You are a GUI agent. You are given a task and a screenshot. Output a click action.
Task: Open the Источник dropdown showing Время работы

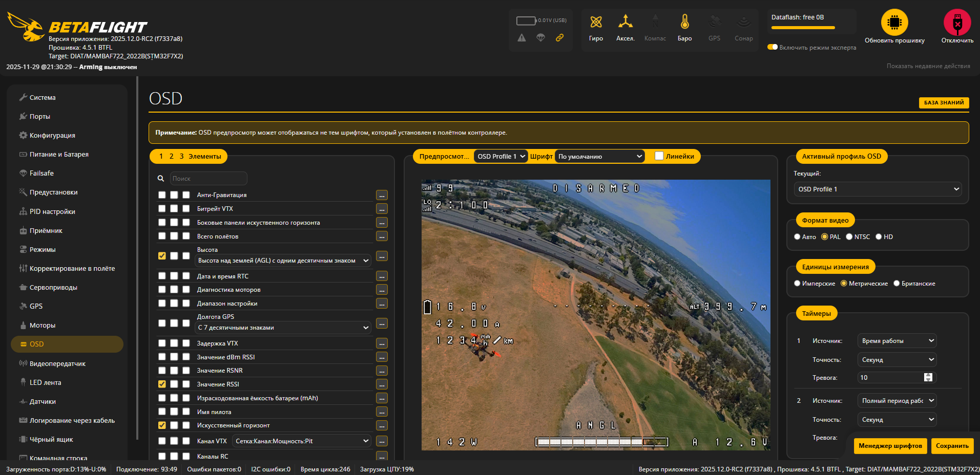[x=896, y=340]
